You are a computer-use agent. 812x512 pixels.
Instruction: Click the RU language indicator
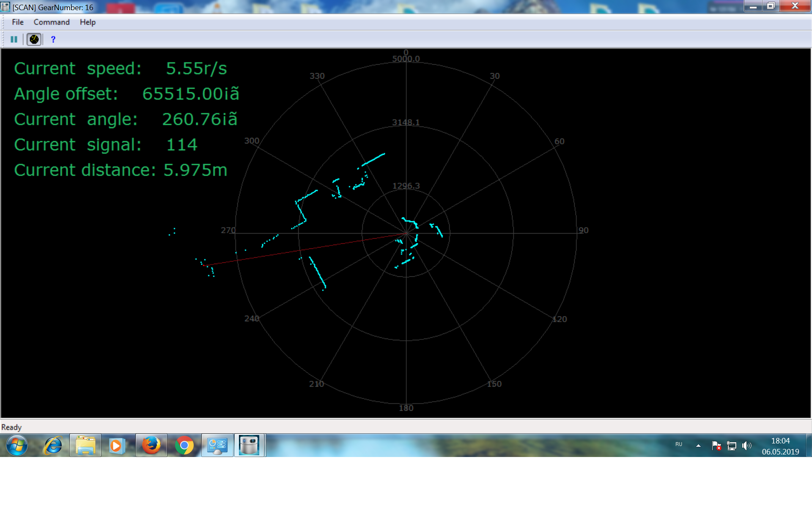[679, 444]
